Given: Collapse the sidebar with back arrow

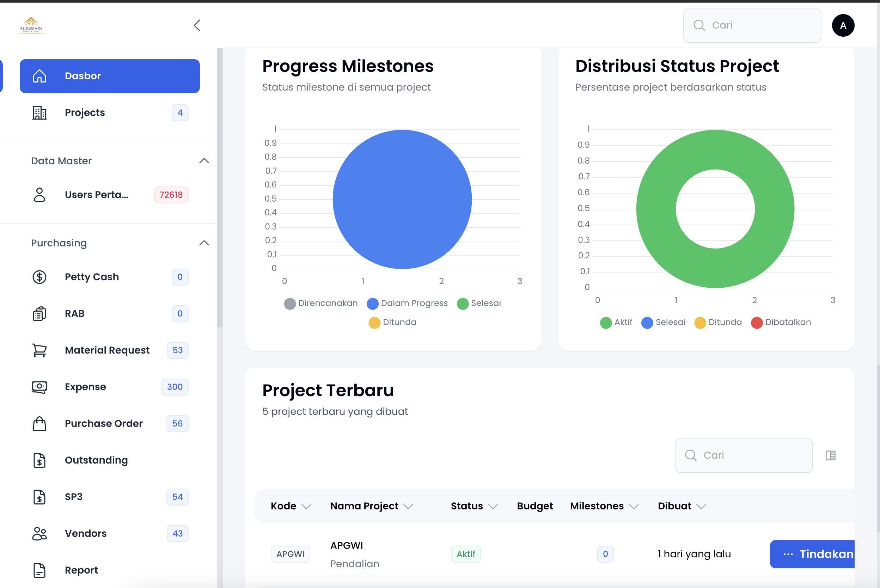Looking at the screenshot, I should 197,25.
